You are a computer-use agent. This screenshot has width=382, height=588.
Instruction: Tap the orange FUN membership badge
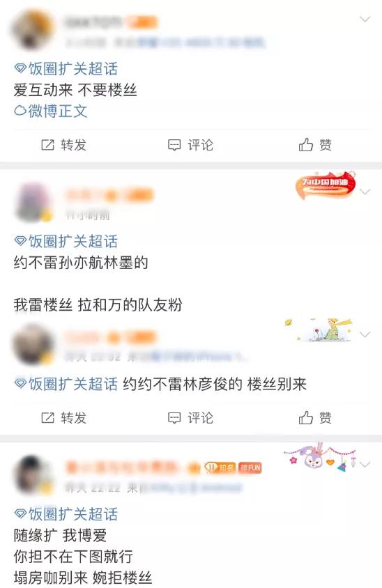(250, 467)
